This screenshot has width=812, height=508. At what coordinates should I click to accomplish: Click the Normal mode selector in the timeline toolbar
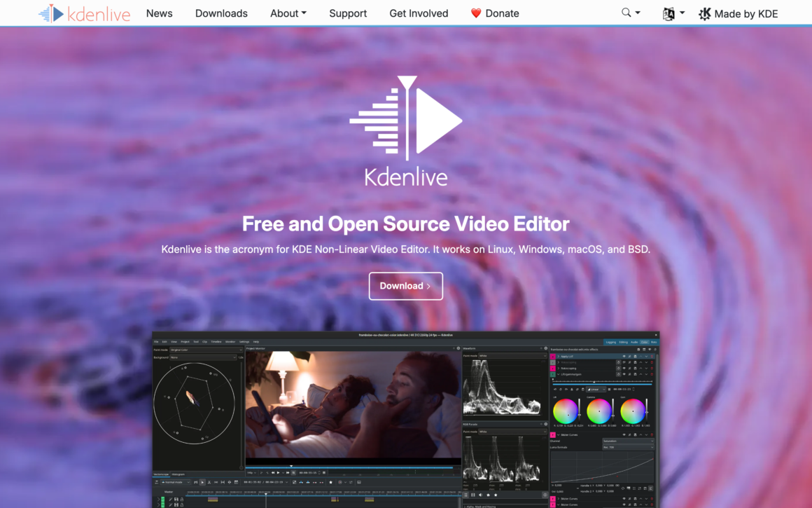(x=175, y=482)
